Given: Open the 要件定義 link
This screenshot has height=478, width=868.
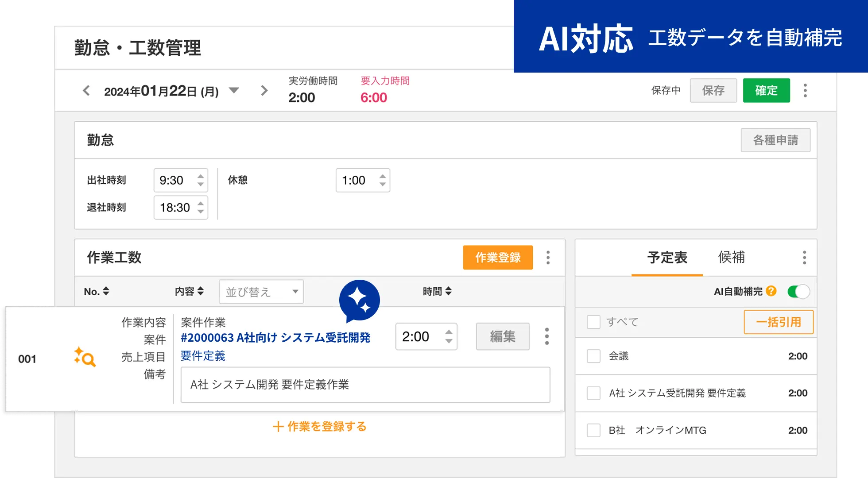Looking at the screenshot, I should click(203, 356).
